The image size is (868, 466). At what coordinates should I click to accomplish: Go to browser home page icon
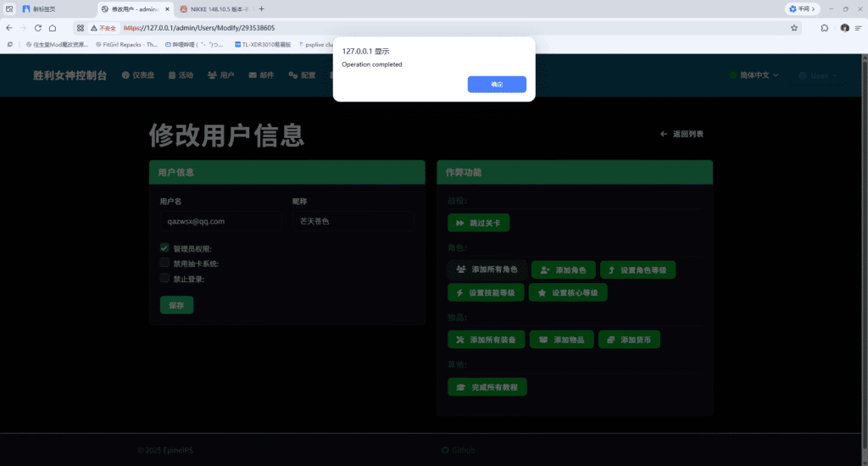point(53,28)
